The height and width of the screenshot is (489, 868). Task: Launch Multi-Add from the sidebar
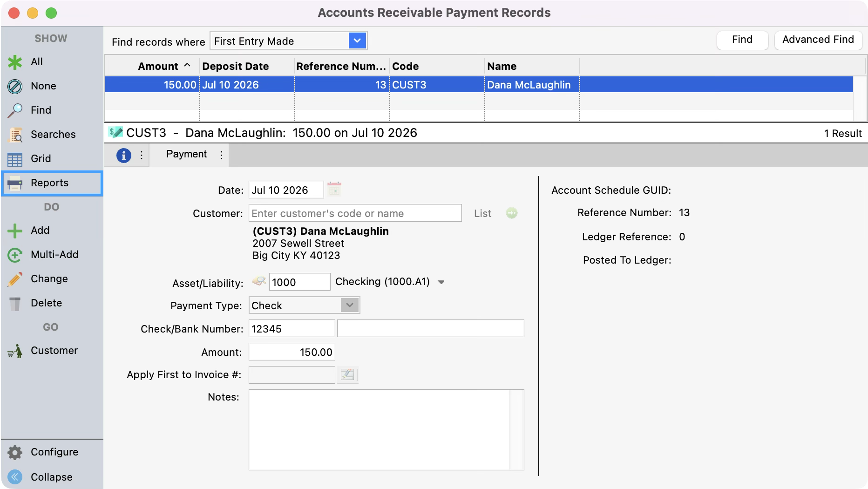point(52,255)
